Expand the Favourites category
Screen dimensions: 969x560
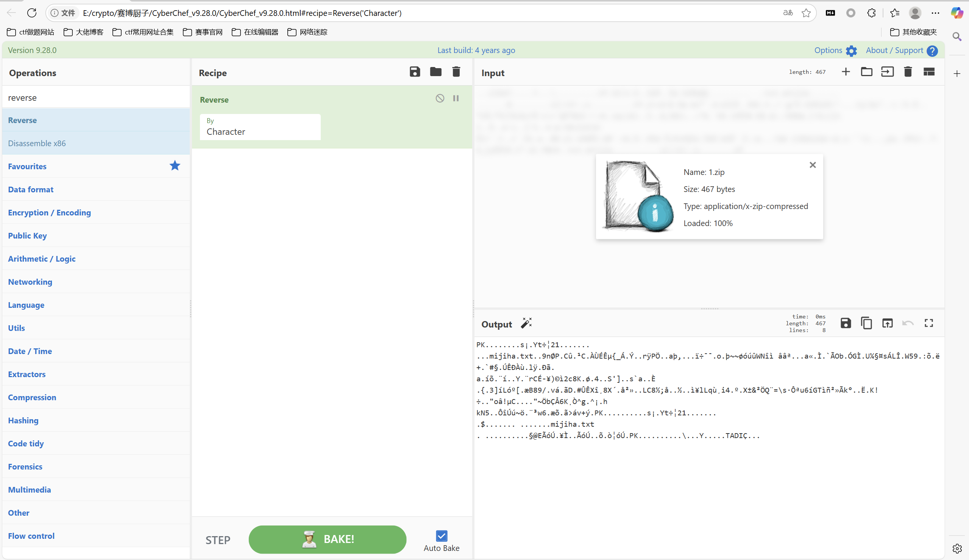point(96,166)
